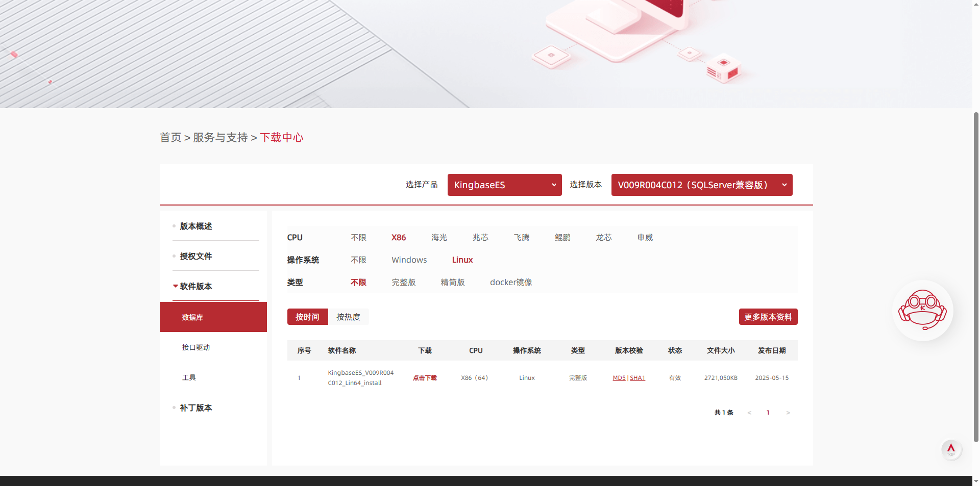Set CPU filter to 兆芯
The height and width of the screenshot is (486, 980).
click(481, 238)
